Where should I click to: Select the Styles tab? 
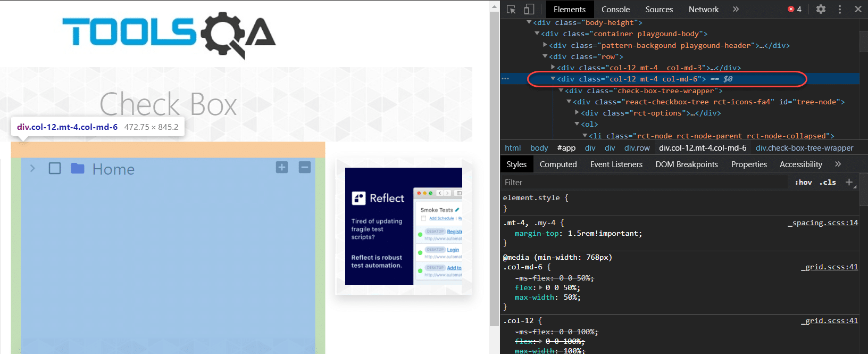coord(516,164)
